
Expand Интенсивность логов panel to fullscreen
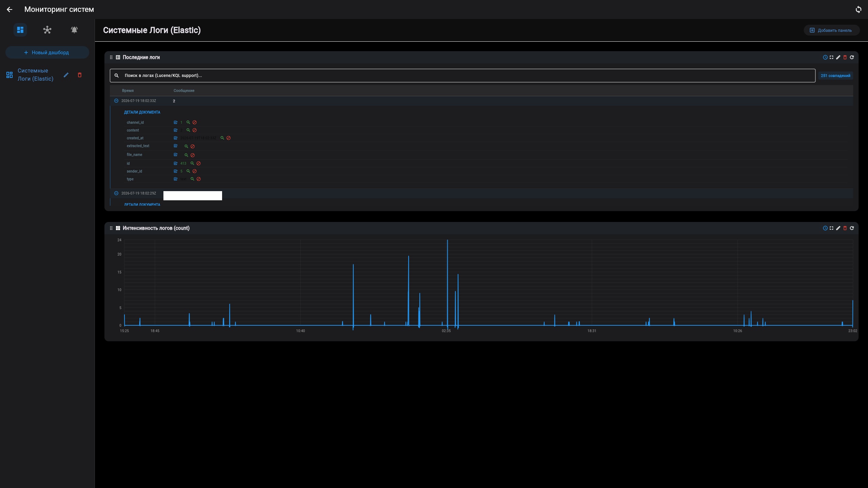[831, 228]
